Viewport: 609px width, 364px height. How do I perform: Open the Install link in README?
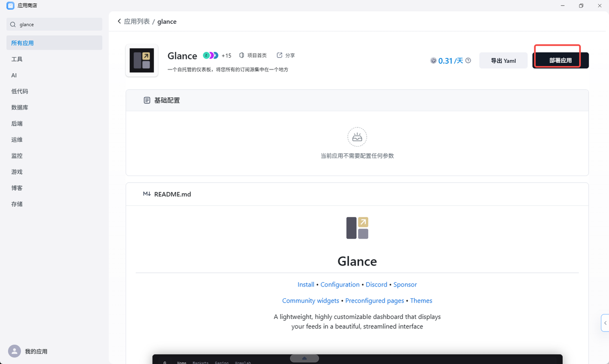306,285
